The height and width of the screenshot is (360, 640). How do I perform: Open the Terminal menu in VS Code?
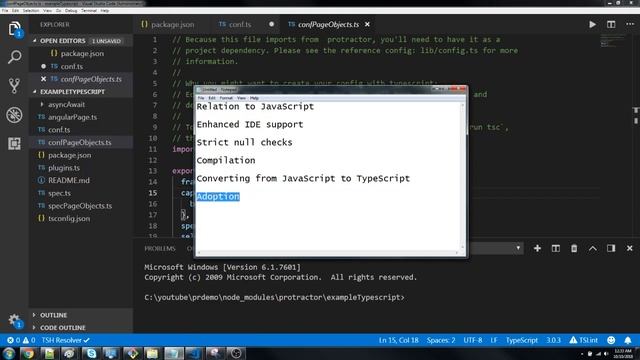89,11
